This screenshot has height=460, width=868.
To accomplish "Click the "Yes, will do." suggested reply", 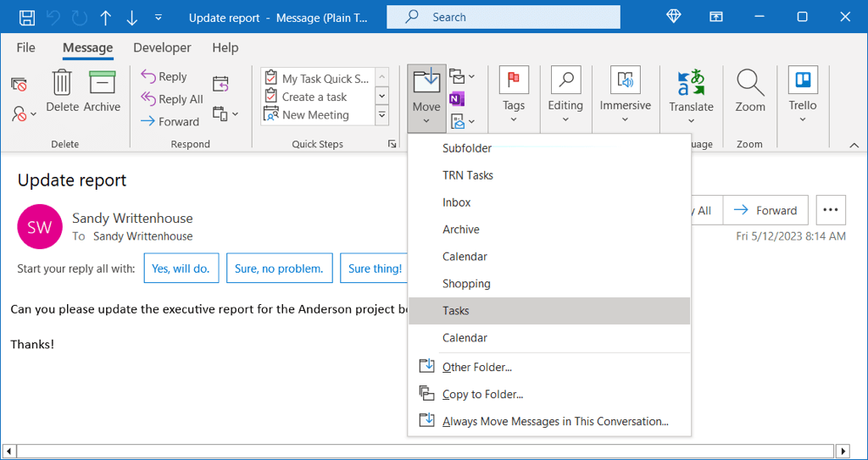I will pyautogui.click(x=181, y=269).
